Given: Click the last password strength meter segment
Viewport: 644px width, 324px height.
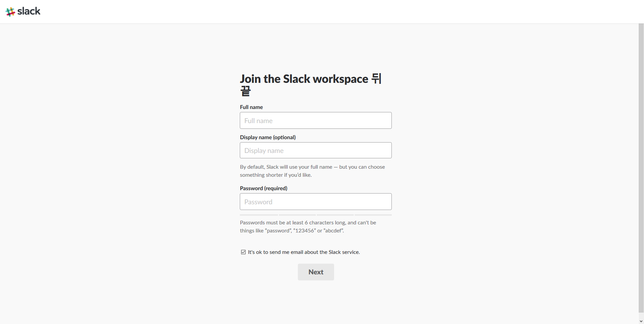Looking at the screenshot, I should 373,215.
